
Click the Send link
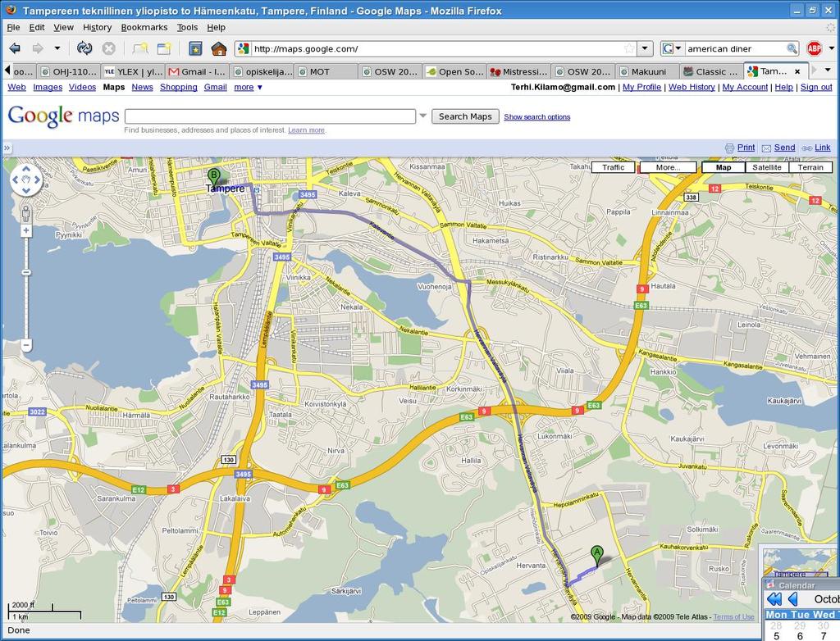[x=784, y=148]
